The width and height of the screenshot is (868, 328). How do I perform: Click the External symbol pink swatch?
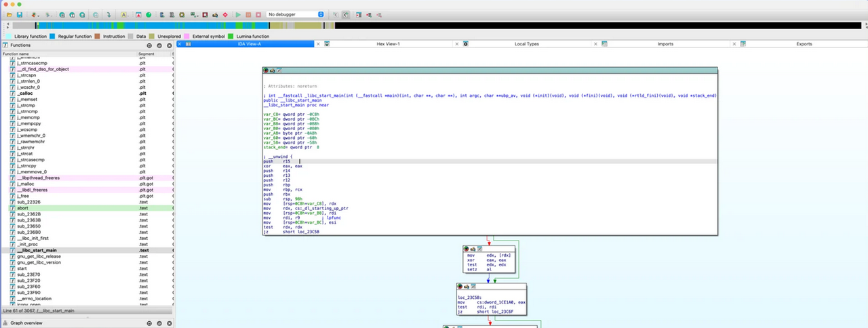(x=186, y=36)
